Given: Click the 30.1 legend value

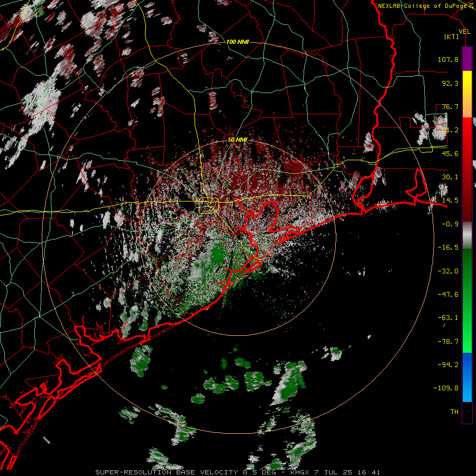Looking at the screenshot, I should 450,177.
